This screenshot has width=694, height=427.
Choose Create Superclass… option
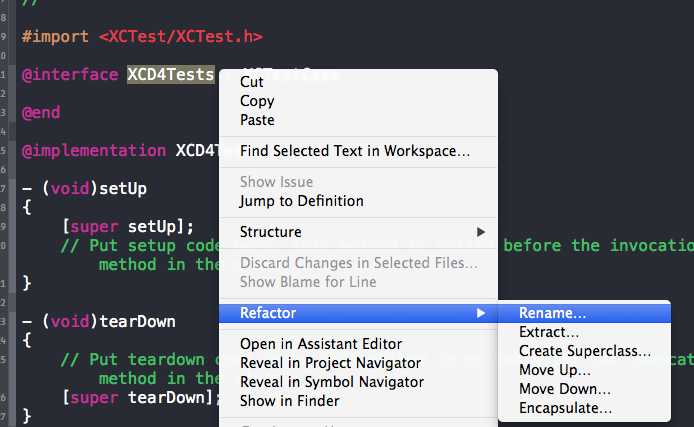[x=585, y=351]
